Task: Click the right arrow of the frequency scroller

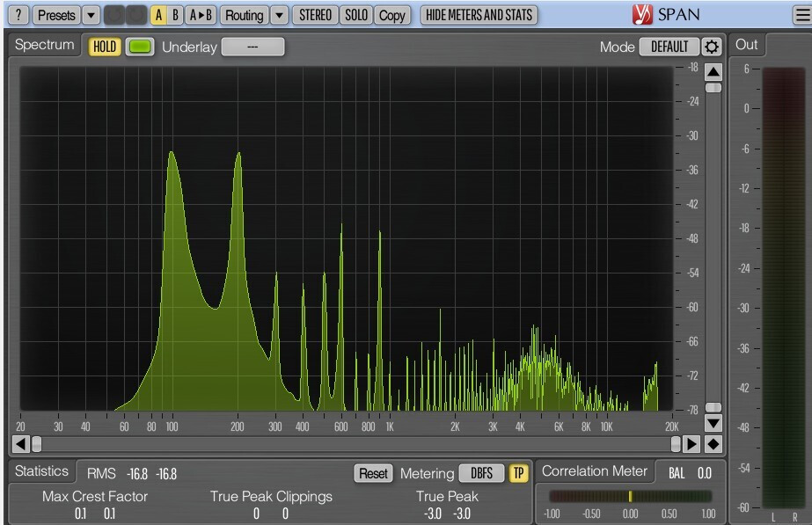Action: click(691, 444)
